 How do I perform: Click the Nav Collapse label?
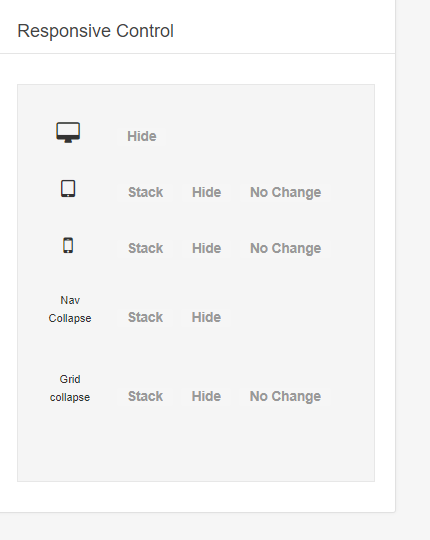(x=70, y=309)
